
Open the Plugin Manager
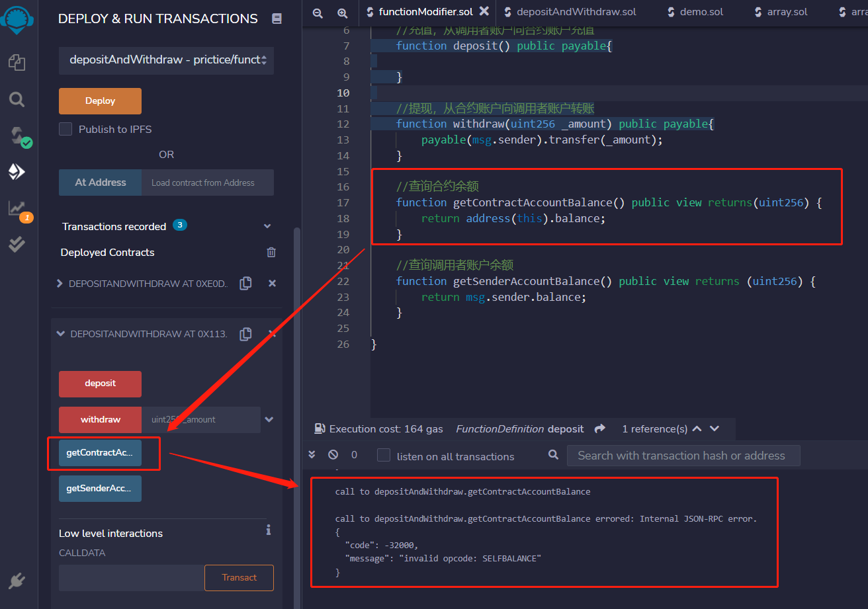pyautogui.click(x=18, y=581)
